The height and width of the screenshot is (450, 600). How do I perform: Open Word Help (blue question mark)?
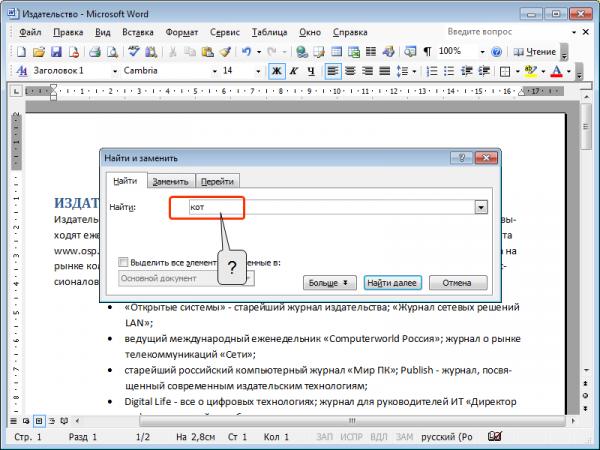pyautogui.click(x=496, y=52)
